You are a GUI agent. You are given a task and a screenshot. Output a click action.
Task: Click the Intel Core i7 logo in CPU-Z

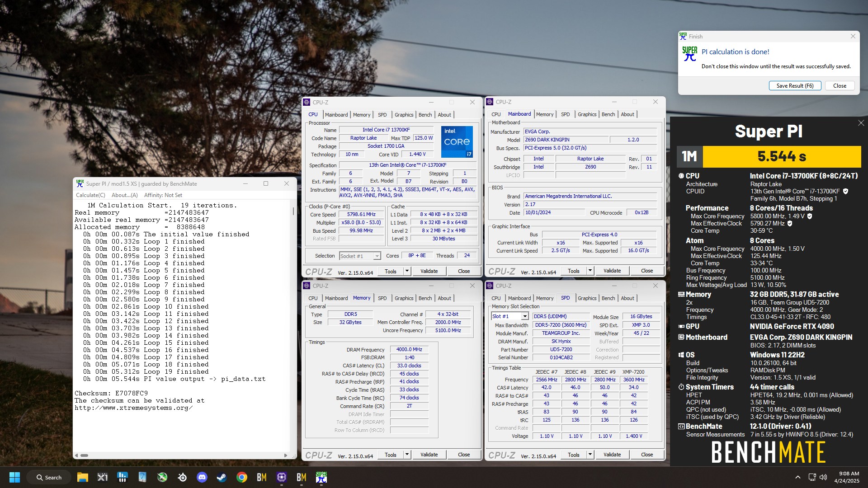(x=457, y=141)
